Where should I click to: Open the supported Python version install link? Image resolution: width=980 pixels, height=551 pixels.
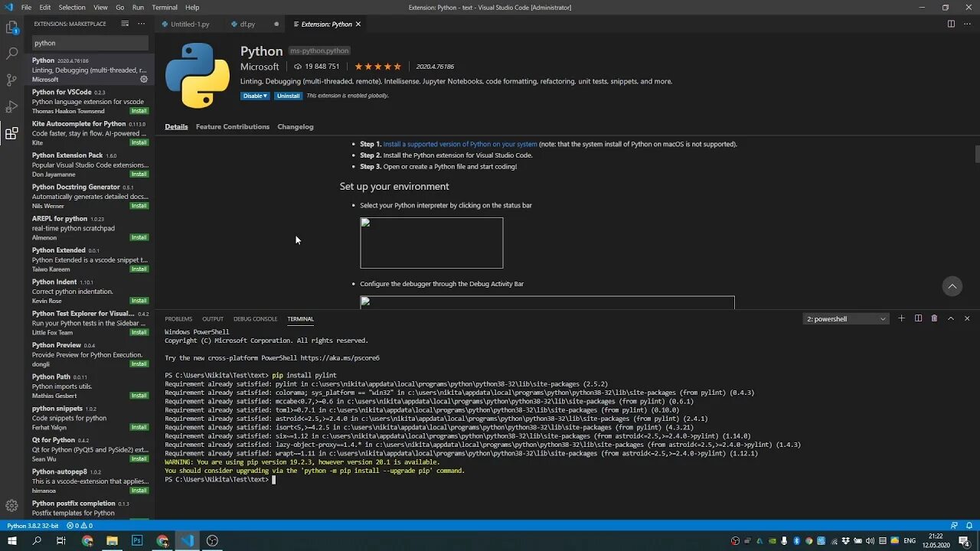pos(460,144)
